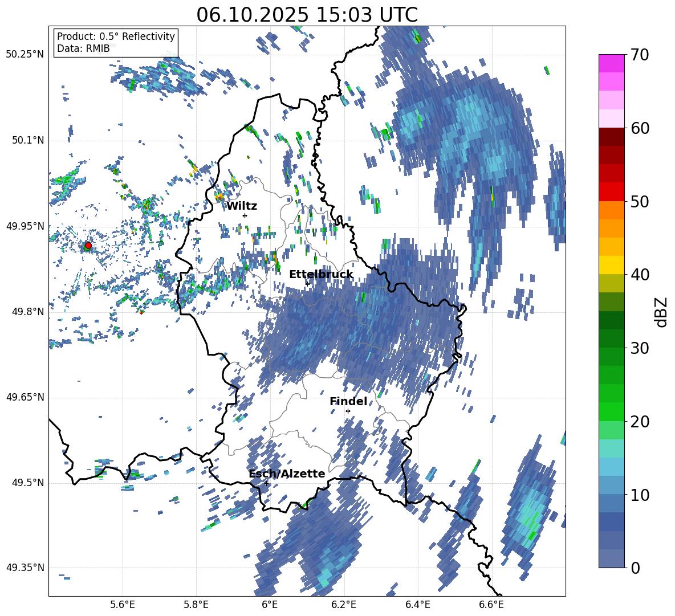Screen dimensions: 675x616
Task: Pick the yellow swatch at 40 dBZ
Action: pyautogui.click(x=611, y=264)
